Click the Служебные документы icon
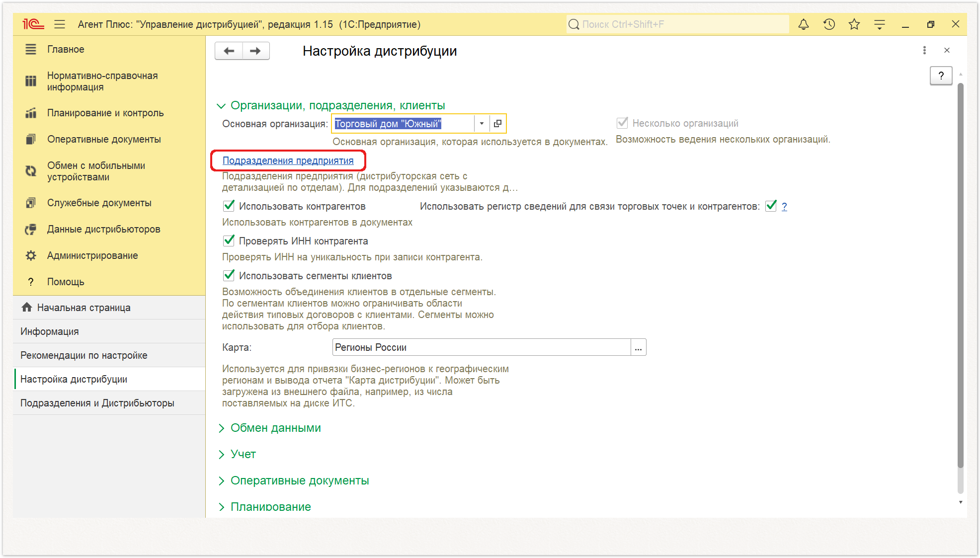980x558 pixels. tap(31, 203)
